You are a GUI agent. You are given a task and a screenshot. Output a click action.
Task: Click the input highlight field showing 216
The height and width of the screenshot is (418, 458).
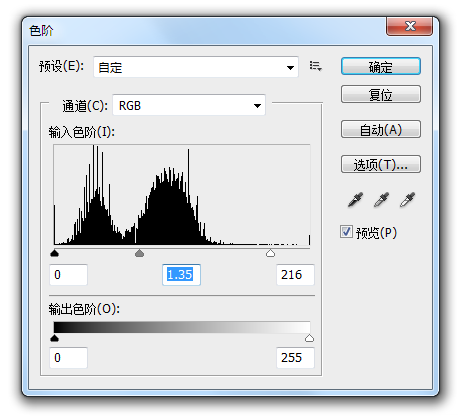pyautogui.click(x=295, y=275)
